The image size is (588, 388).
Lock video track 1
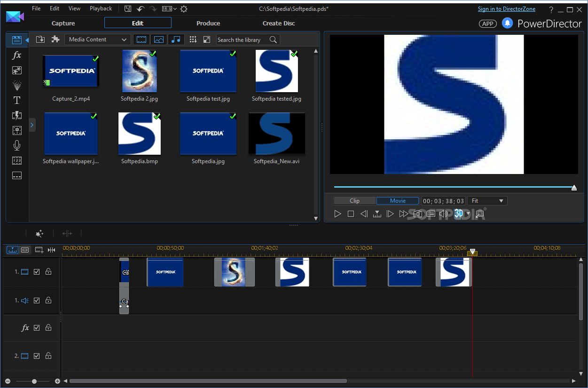tap(48, 271)
